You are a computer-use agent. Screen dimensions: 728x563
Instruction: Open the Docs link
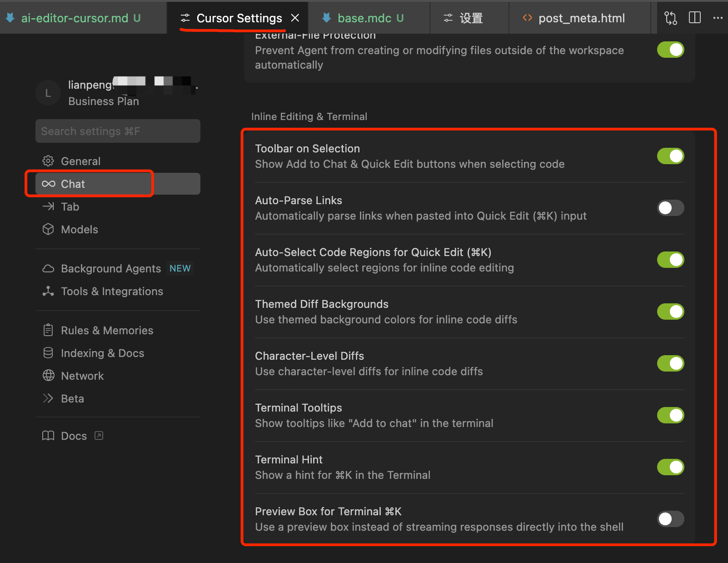(118, 436)
